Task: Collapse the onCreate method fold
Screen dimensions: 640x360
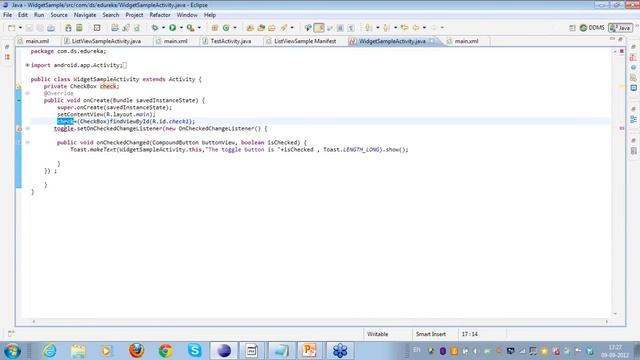Action: [27, 93]
